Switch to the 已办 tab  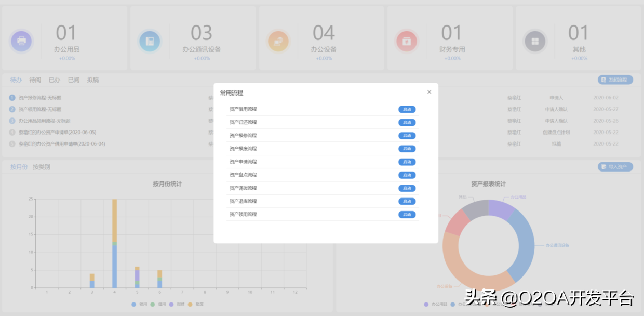click(55, 80)
